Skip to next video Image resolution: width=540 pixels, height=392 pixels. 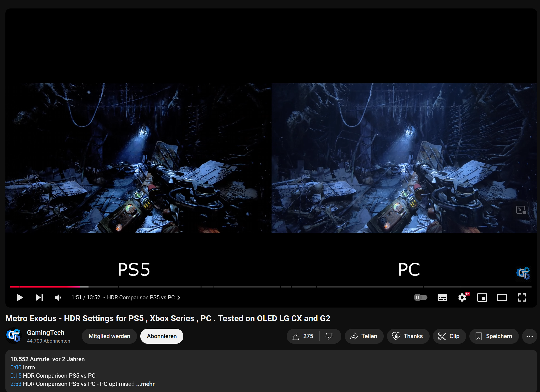39,297
